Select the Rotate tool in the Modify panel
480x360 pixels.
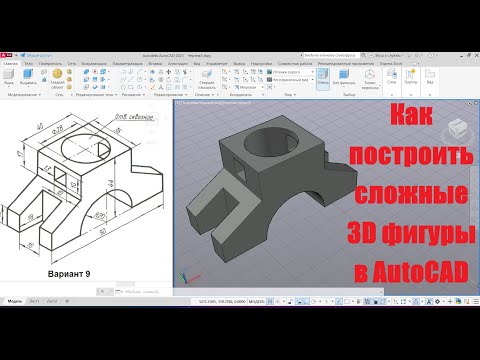coord(169,80)
